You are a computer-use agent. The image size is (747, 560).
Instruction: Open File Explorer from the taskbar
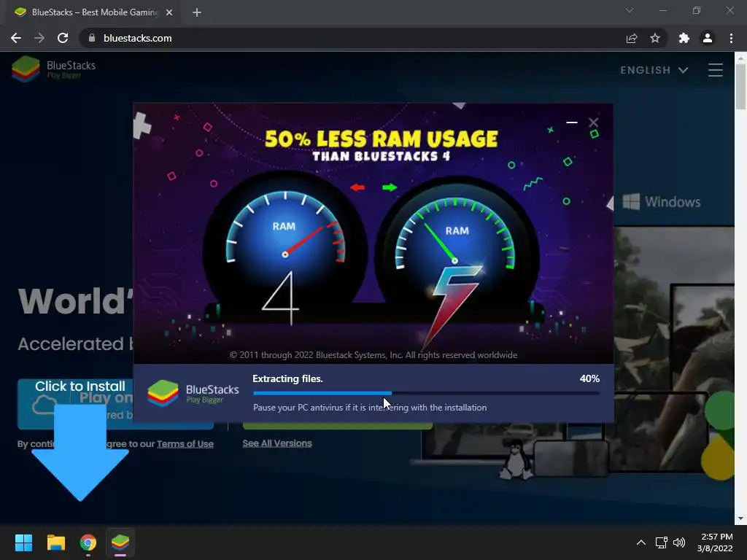click(55, 542)
